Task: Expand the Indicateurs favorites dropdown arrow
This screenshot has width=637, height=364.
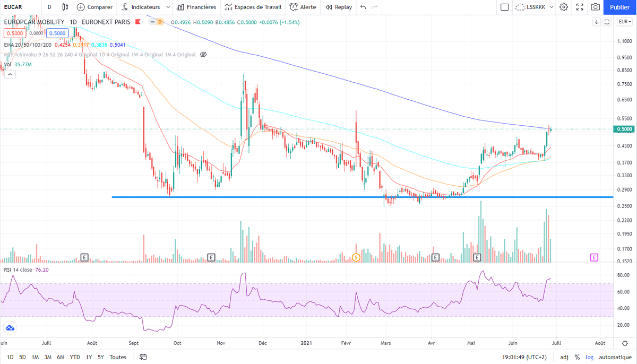Action: 167,7
